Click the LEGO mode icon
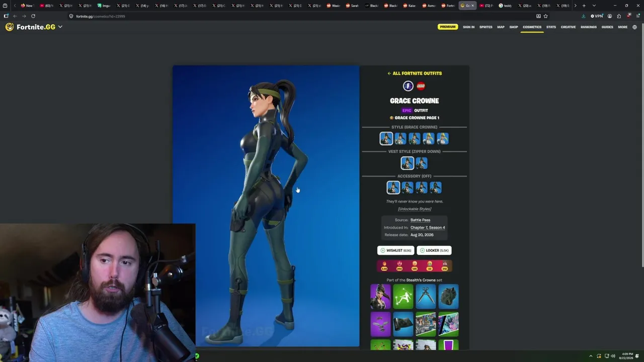Viewport: 644px width, 362px height. pos(421,86)
